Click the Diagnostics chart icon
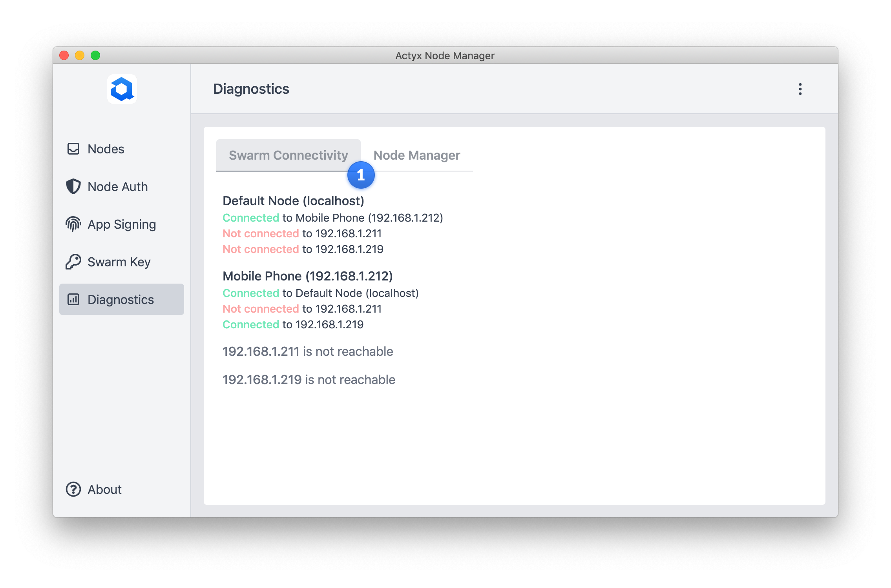The height and width of the screenshot is (588, 891). click(73, 299)
